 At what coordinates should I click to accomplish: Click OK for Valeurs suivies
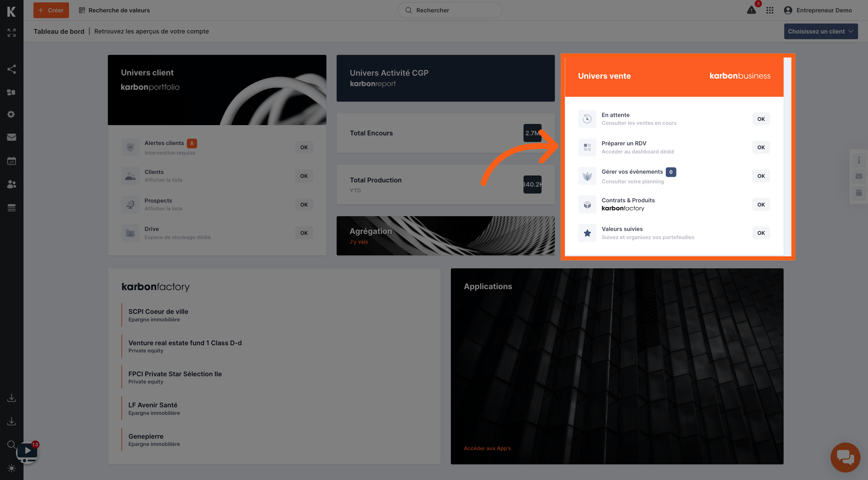tap(761, 233)
